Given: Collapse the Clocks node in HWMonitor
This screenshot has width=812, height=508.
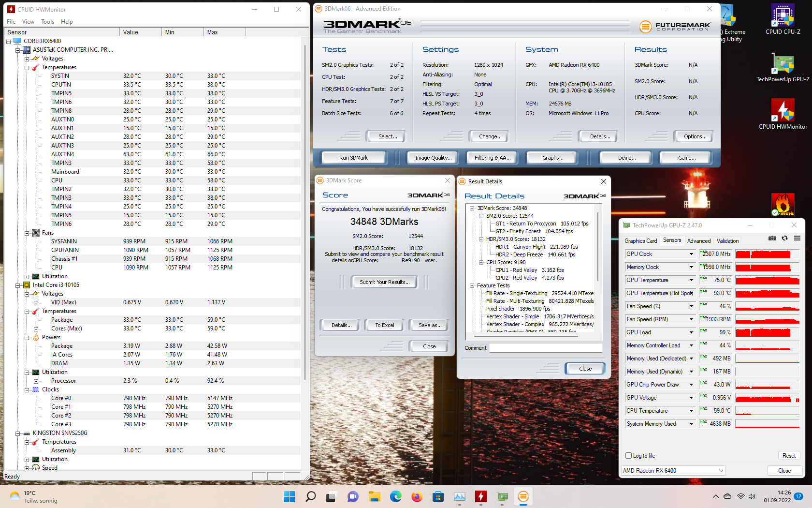Looking at the screenshot, I should [27, 389].
